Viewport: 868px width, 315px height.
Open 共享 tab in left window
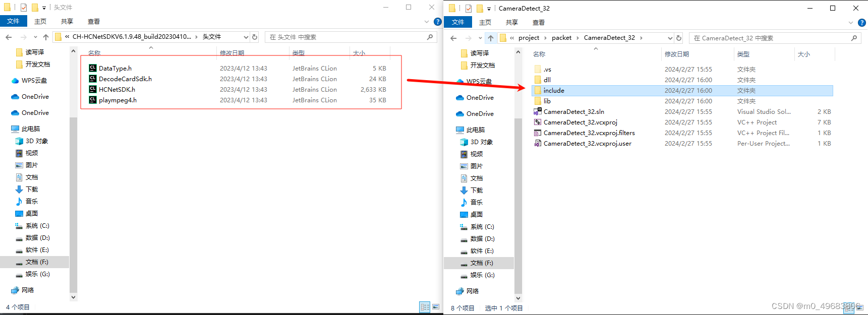pyautogui.click(x=67, y=21)
